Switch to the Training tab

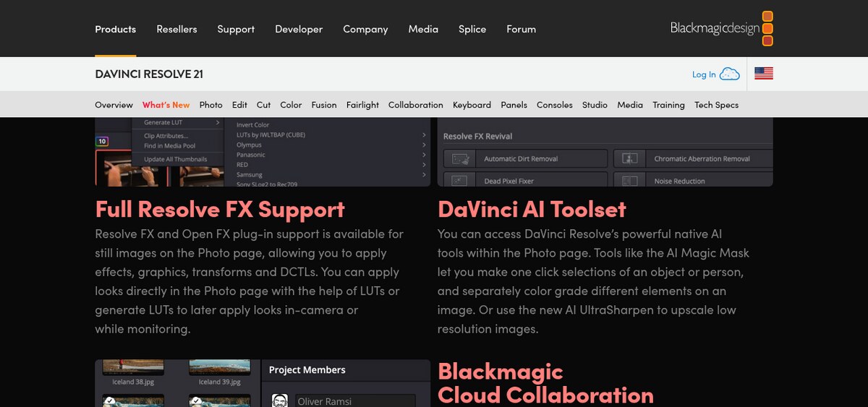click(x=668, y=105)
